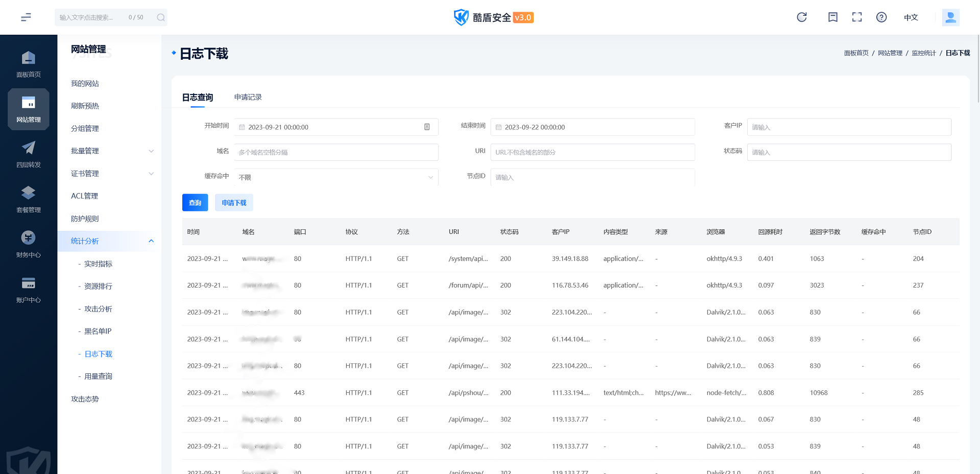Open the bookmark/message icon in the header
The image size is (980, 474).
click(x=833, y=17)
